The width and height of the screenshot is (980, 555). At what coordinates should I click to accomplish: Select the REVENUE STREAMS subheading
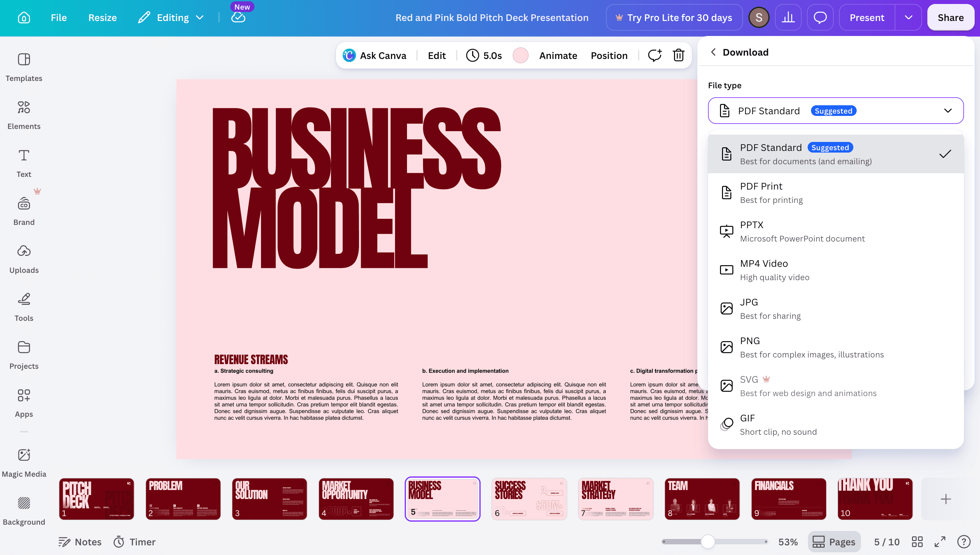(251, 359)
